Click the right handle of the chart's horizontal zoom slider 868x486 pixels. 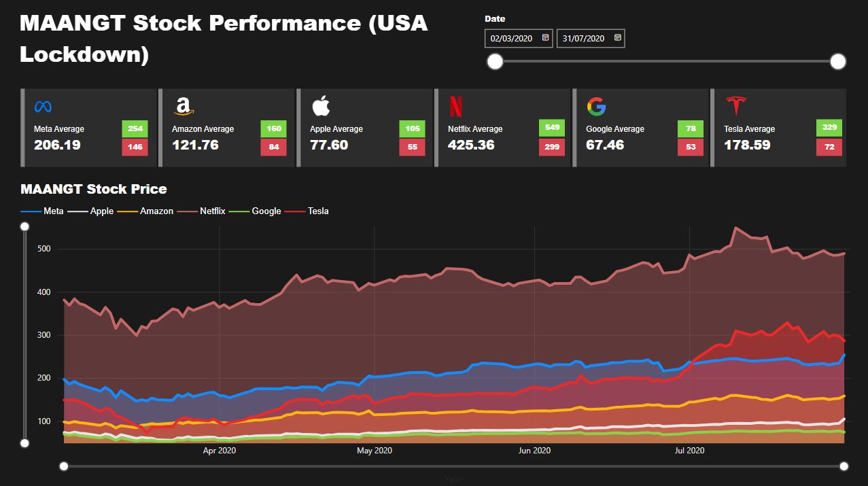tap(844, 466)
